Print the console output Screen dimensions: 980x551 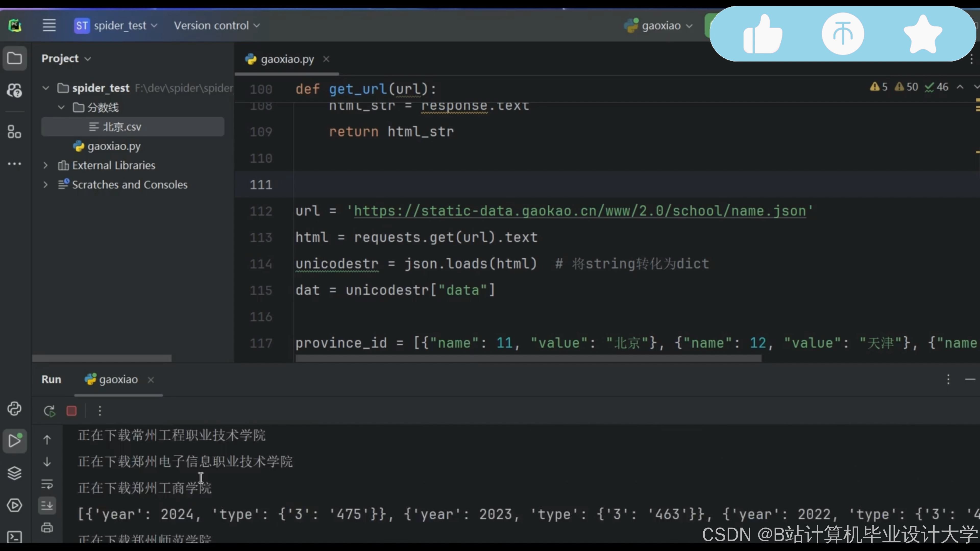tap(47, 528)
